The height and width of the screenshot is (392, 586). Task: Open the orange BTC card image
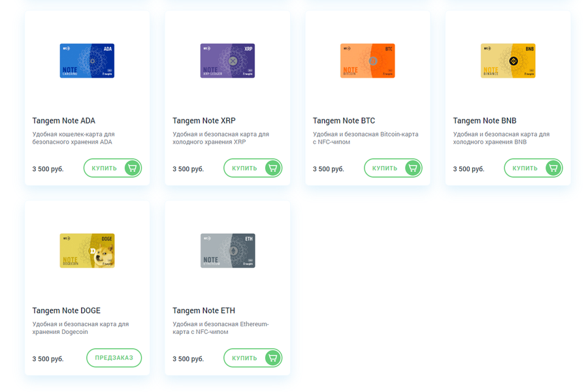pyautogui.click(x=368, y=61)
